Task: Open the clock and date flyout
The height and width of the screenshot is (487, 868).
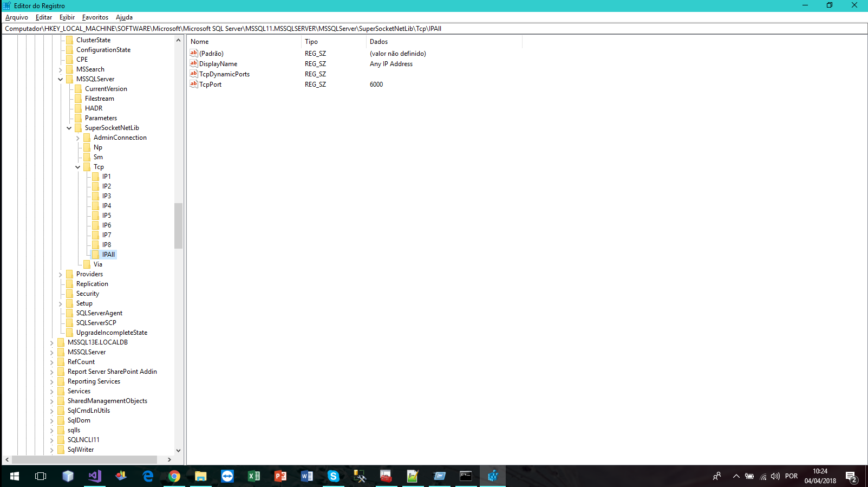Action: point(820,476)
